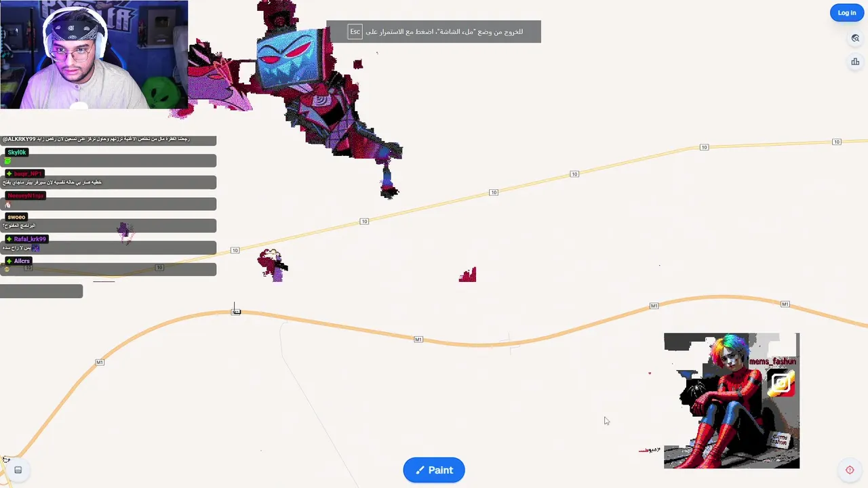Image resolution: width=868 pixels, height=488 pixels.
Task: Start painting with the Paint button
Action: (434, 470)
